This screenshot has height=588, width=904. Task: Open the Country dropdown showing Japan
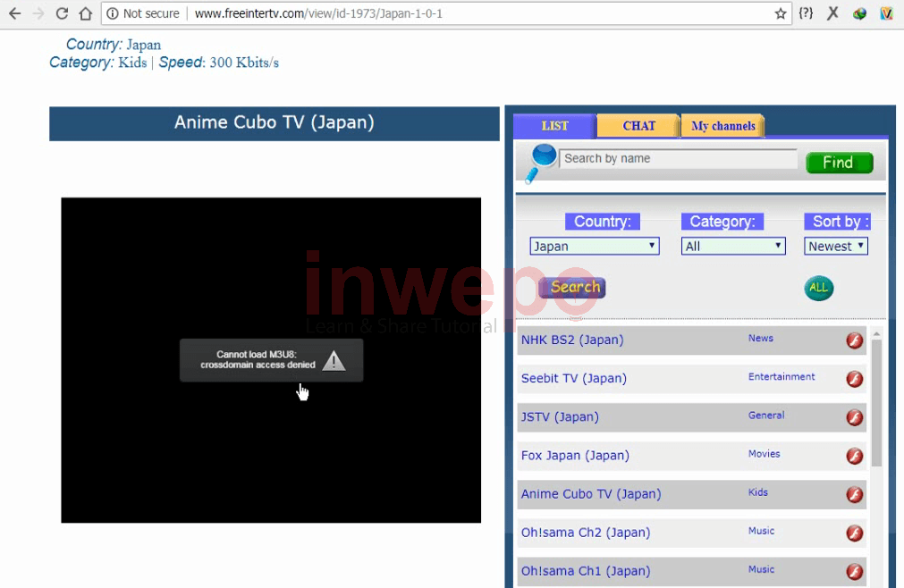point(595,247)
